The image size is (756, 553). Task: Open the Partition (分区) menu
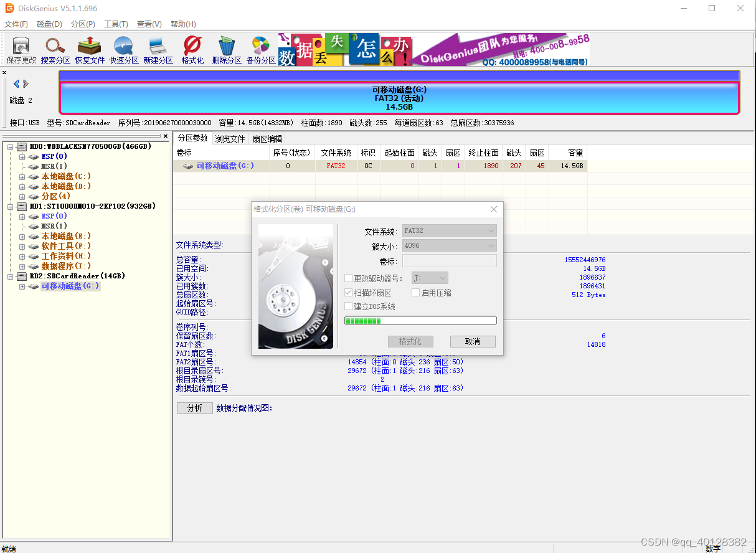[x=83, y=24]
